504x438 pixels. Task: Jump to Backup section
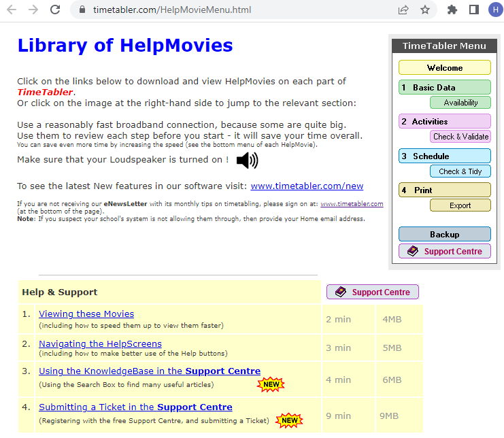click(445, 234)
